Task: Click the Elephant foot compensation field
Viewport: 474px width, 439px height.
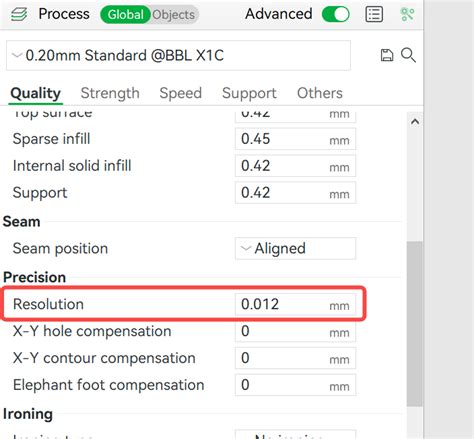Action: tap(295, 385)
